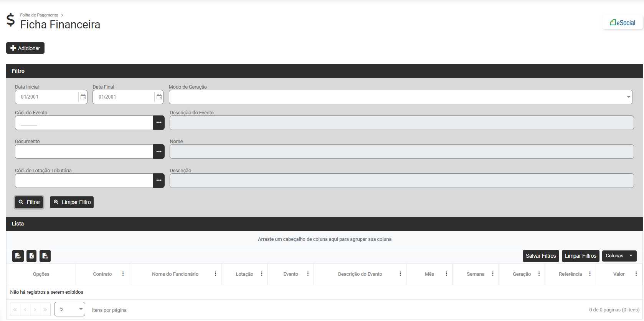Sort by Geração column header

[x=522, y=274]
